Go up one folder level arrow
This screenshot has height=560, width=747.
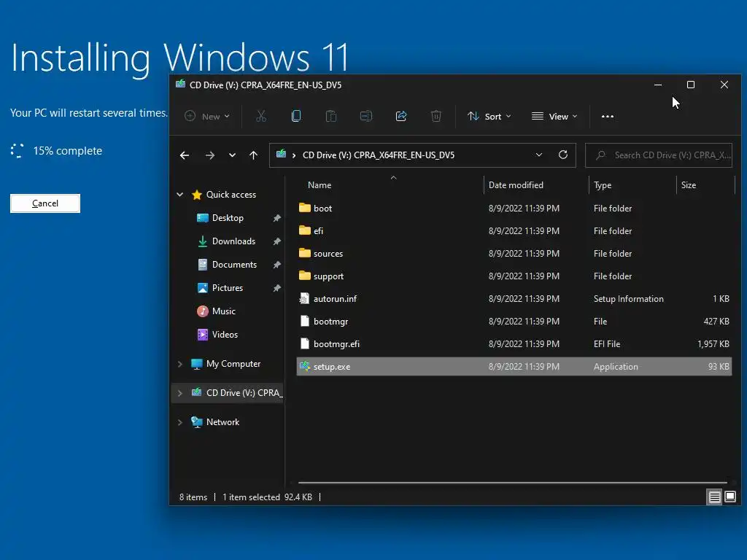[253, 155]
